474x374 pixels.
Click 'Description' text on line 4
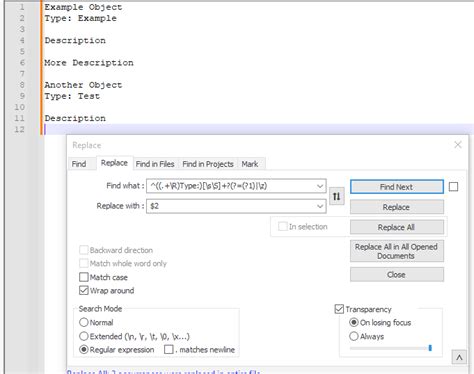tap(75, 40)
